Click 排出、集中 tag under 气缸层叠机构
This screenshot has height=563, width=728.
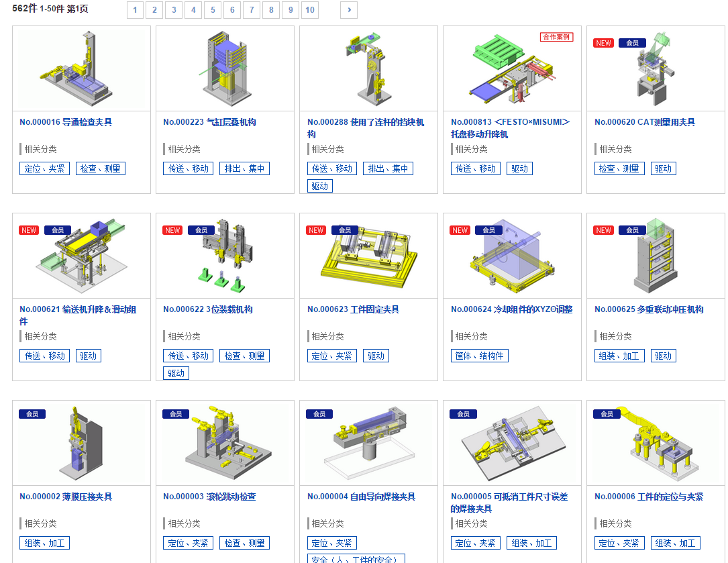(244, 168)
